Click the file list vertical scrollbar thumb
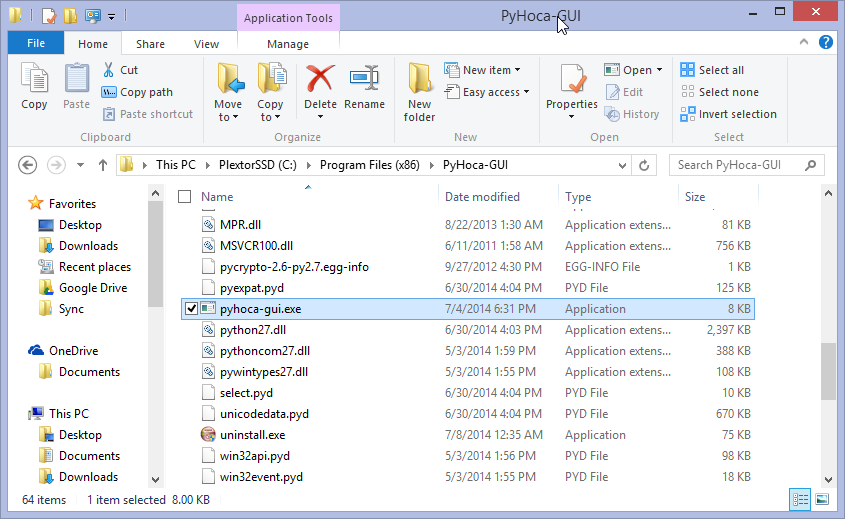This screenshot has width=845, height=519. tap(828, 372)
